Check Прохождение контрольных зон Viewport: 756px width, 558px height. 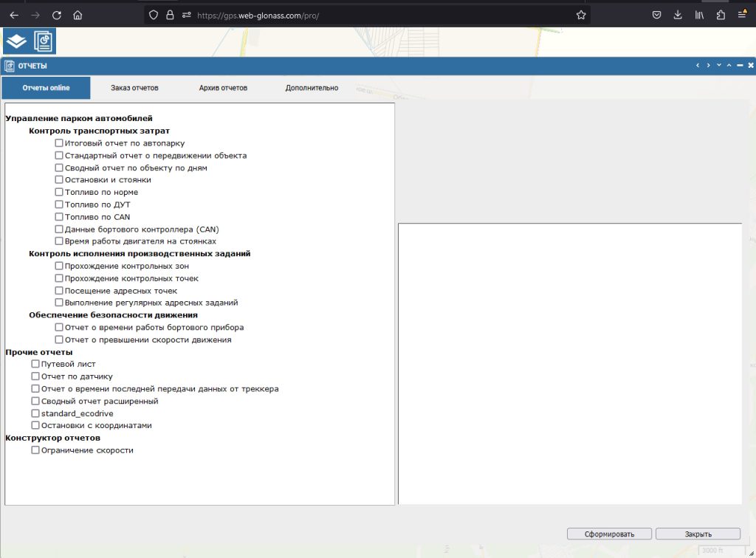[59, 266]
